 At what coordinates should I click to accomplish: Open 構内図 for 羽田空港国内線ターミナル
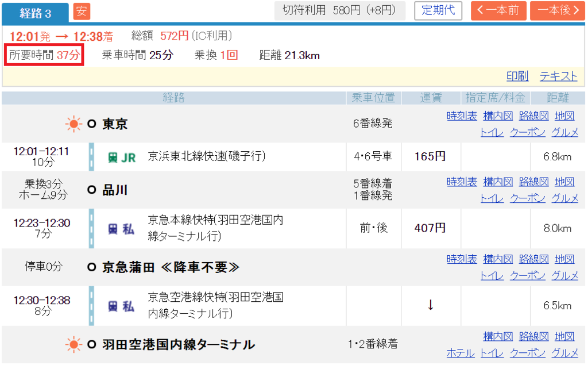[498, 336]
